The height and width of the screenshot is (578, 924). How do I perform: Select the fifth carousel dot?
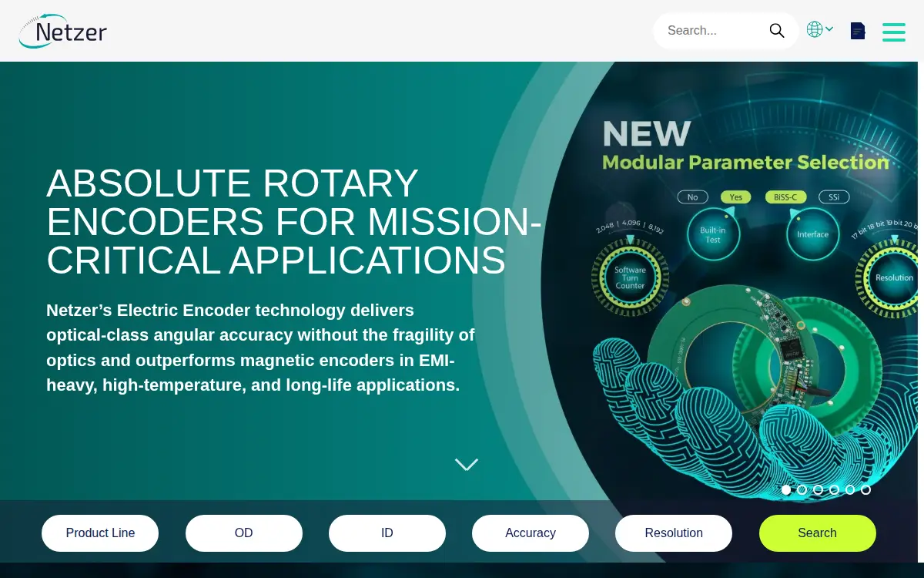pos(850,489)
